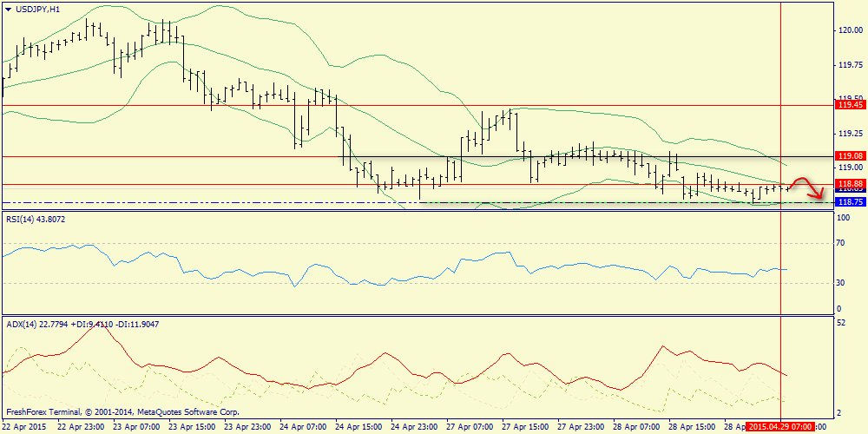Click the 28 Apr 15:00 time label

692,427
